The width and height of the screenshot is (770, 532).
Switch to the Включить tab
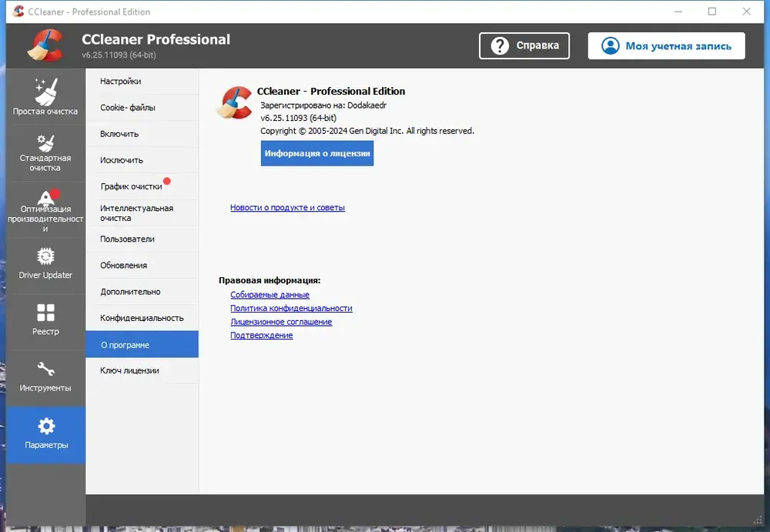(142, 134)
